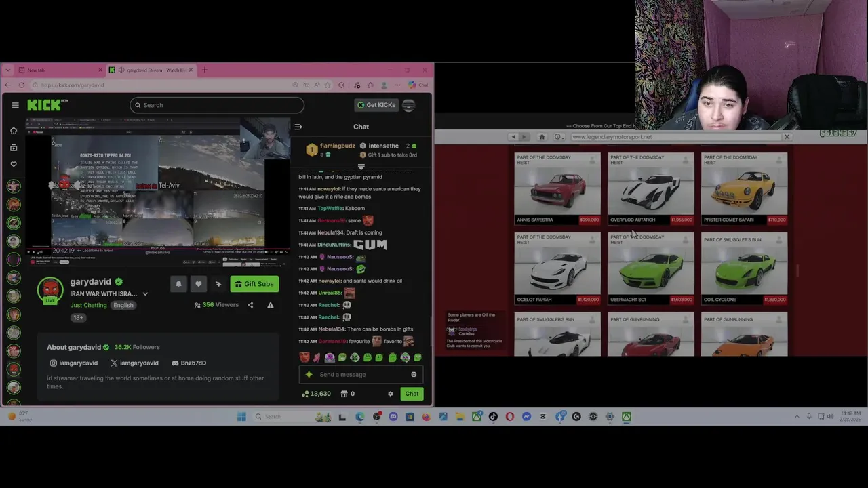The height and width of the screenshot is (488, 868).
Task: Select the garydavid Stream browser tab
Action: pyautogui.click(x=151, y=70)
